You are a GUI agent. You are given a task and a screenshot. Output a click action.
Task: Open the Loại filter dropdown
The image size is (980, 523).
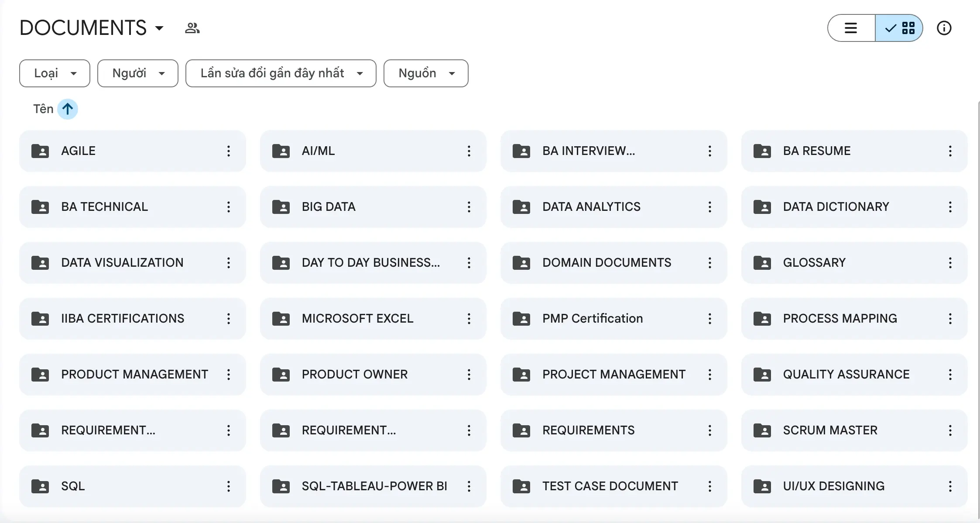pos(55,73)
